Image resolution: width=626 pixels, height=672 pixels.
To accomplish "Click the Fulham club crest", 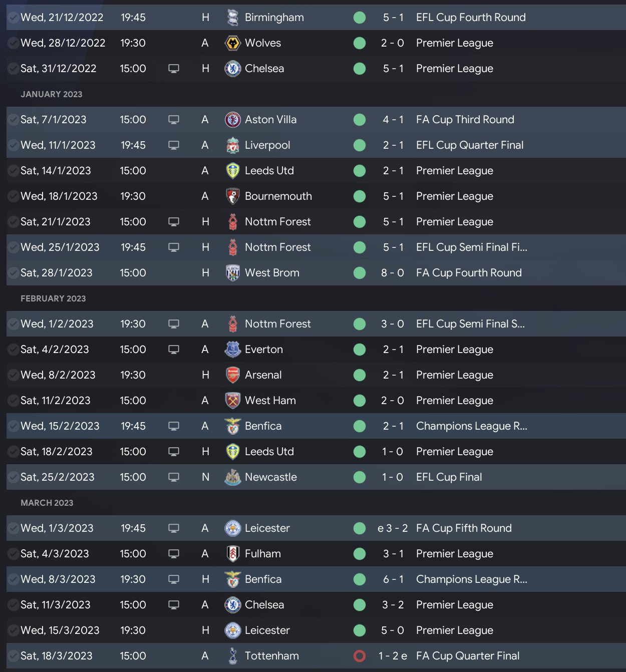I will coord(232,554).
